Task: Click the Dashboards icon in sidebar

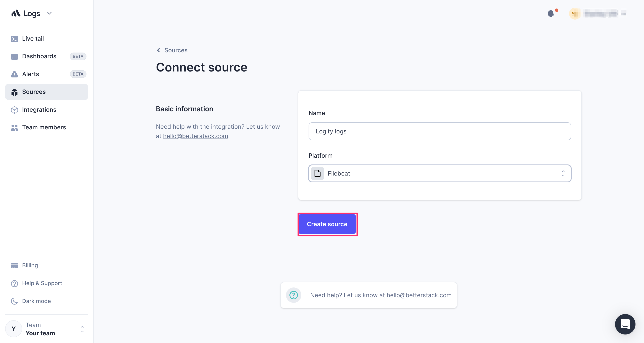Action: (x=14, y=56)
